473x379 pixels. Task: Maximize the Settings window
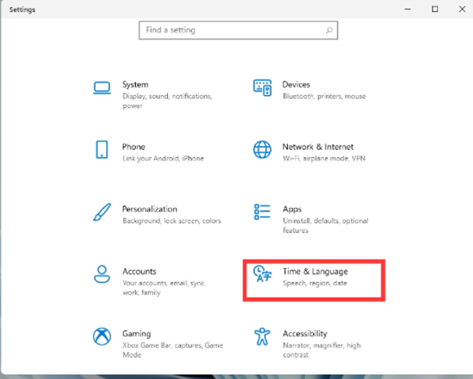[435, 9]
